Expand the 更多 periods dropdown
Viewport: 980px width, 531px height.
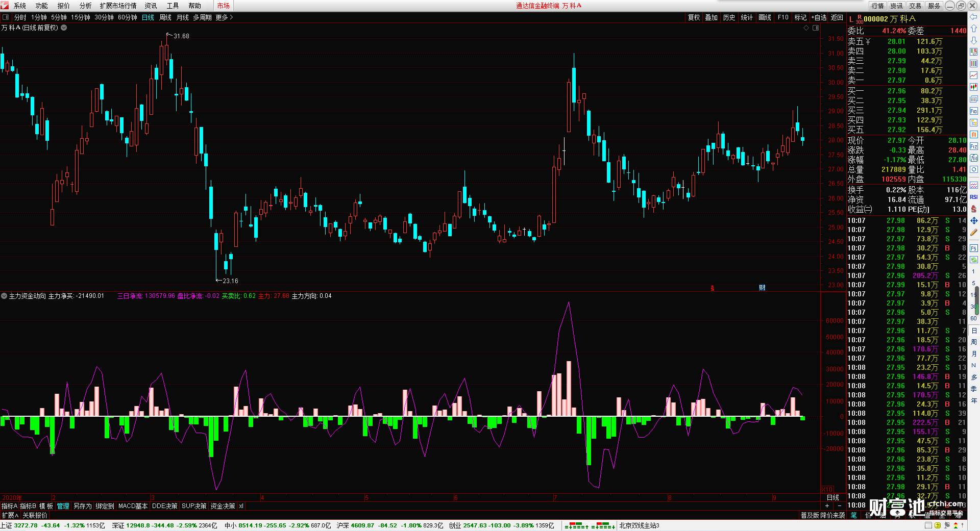point(224,17)
